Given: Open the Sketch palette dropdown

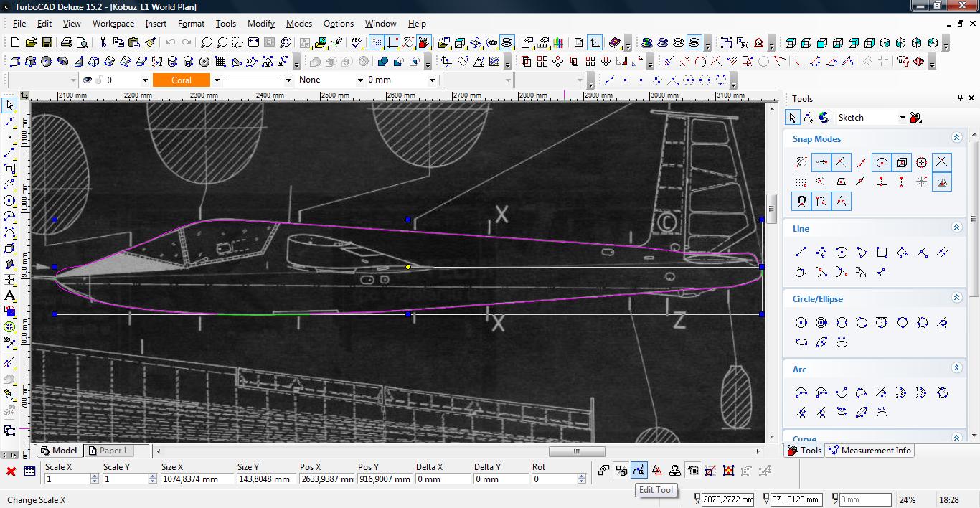Looking at the screenshot, I should (902, 118).
